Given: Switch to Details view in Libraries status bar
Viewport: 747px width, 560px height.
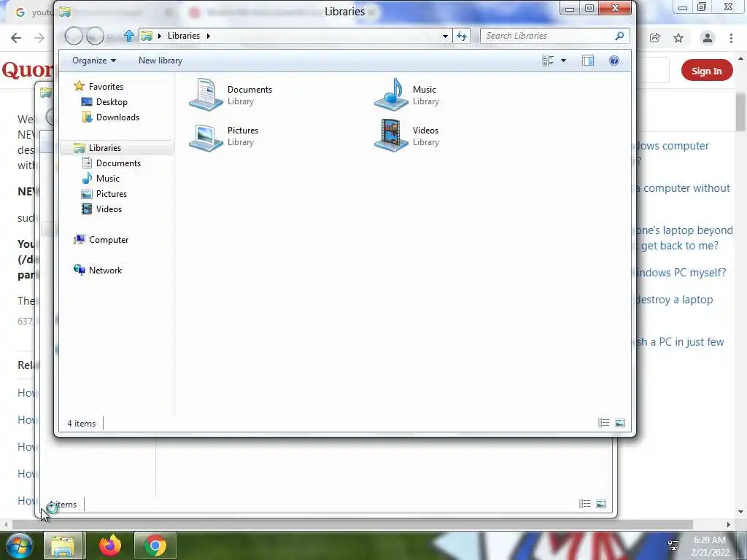Looking at the screenshot, I should click(x=603, y=423).
